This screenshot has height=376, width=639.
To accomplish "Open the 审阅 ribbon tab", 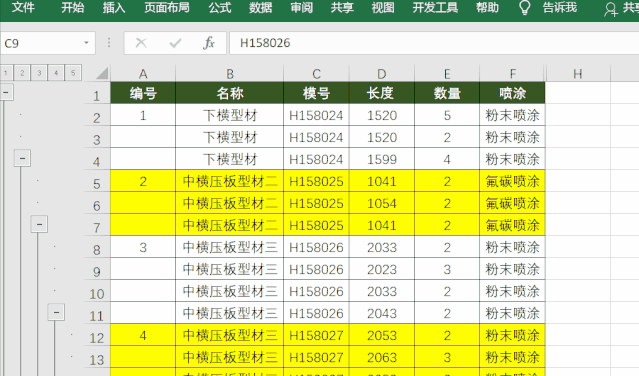I will pyautogui.click(x=302, y=7).
